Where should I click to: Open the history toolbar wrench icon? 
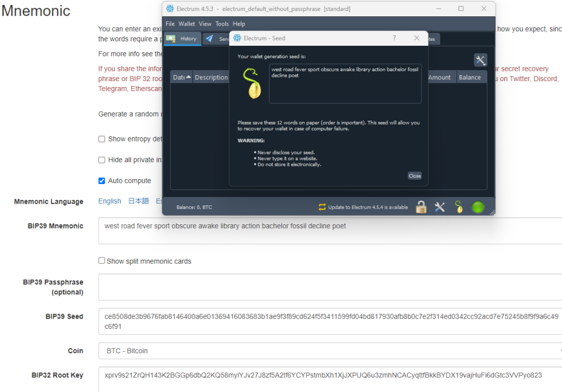pyautogui.click(x=480, y=60)
